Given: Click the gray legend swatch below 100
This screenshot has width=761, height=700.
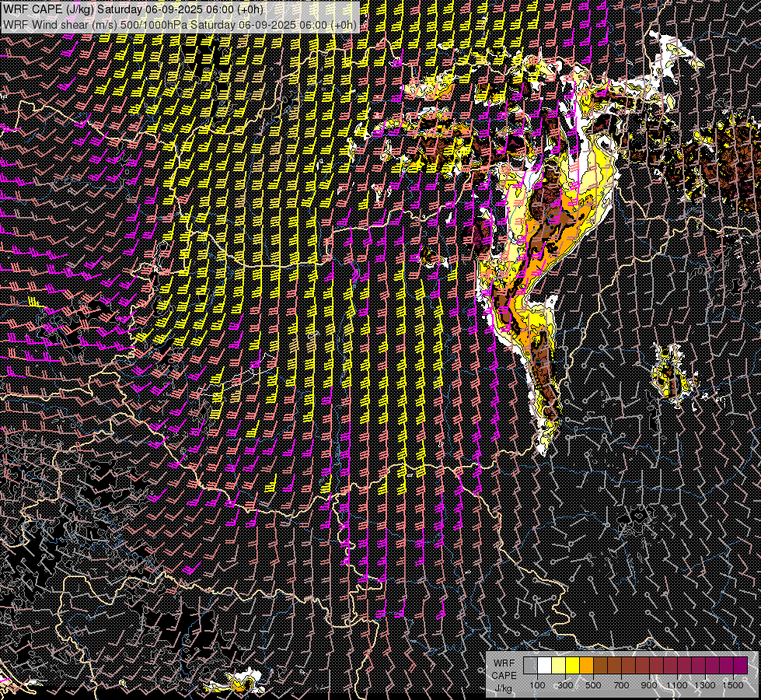Looking at the screenshot, I should point(530,666).
